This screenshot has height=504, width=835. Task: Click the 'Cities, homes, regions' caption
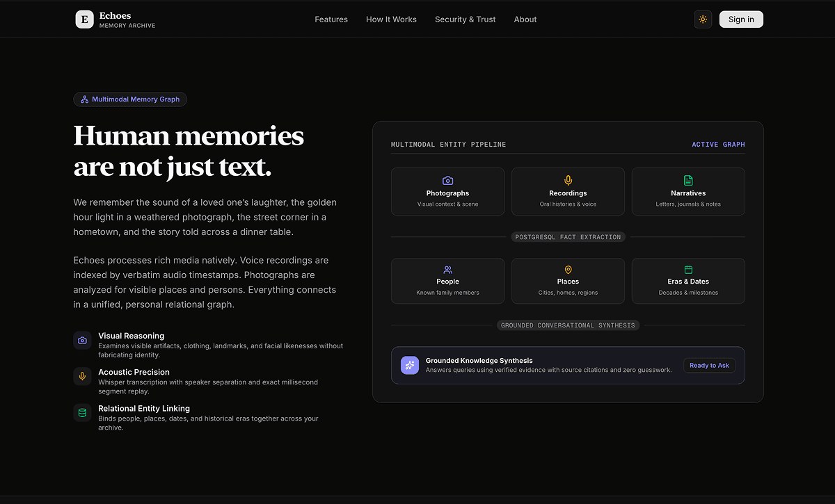tap(568, 293)
